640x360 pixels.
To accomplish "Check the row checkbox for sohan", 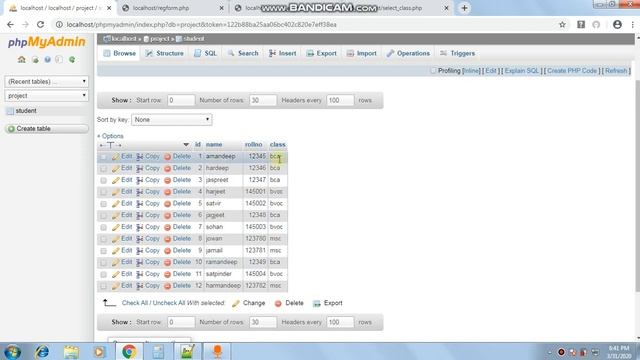I will click(103, 227).
